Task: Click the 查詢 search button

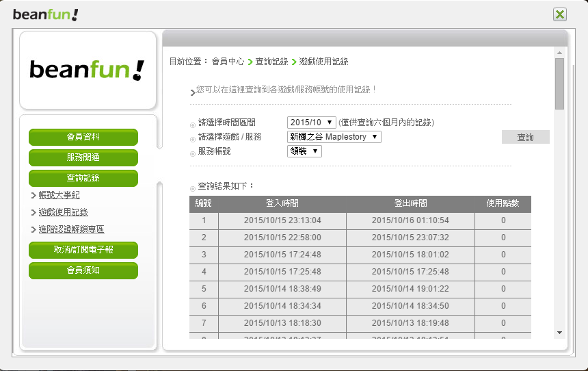Action: [525, 137]
